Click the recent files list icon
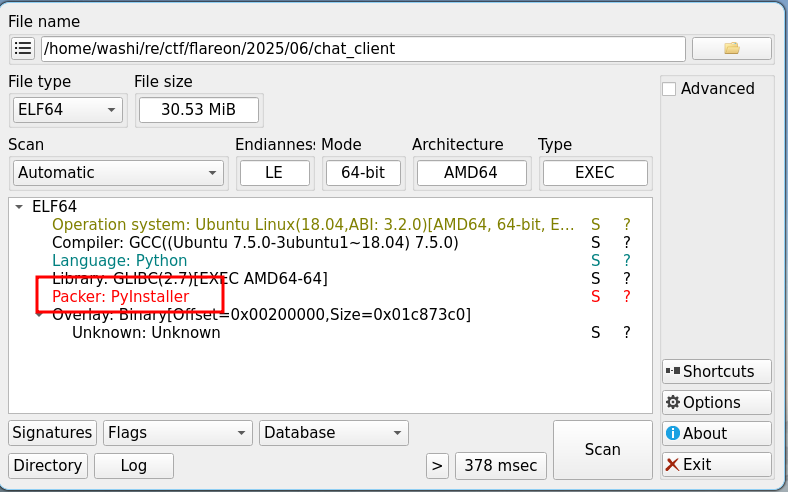788x492 pixels. point(23,48)
